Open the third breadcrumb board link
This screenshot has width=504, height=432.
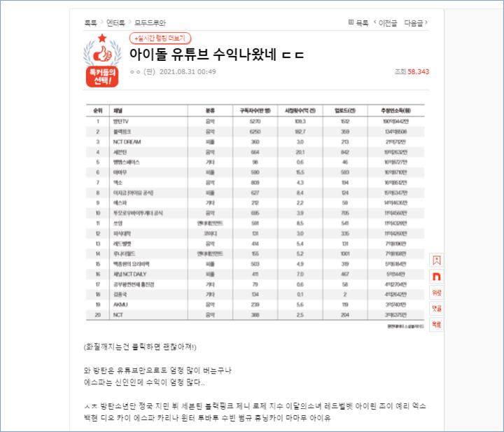coord(150,23)
